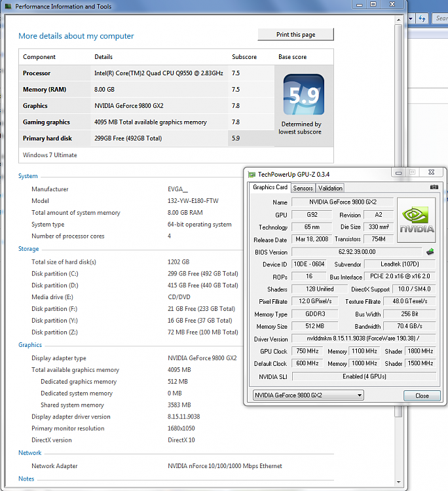Viewport: 448px width, 491px height.
Task: Click the Shared system memory value 3583 MB
Action: pos(179,405)
